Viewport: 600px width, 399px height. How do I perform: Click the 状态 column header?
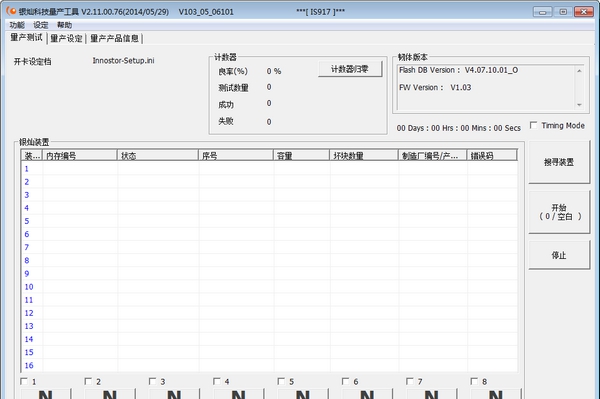click(x=158, y=156)
